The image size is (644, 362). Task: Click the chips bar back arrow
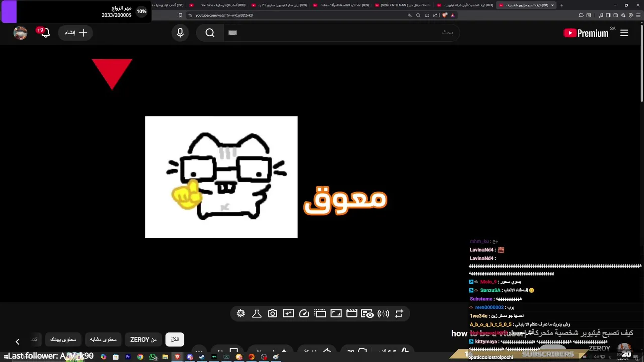(17, 342)
